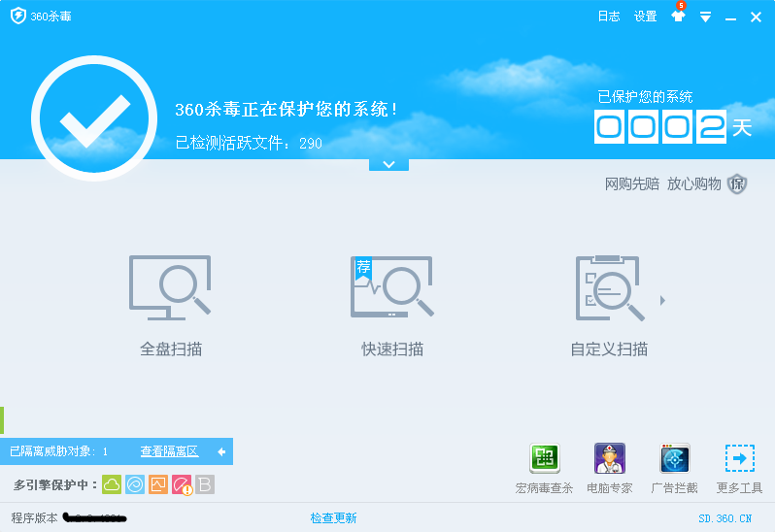Viewport: 775px width, 532px height.
Task: Click the online shopping protection (网购先赔) link
Action: pos(631,183)
